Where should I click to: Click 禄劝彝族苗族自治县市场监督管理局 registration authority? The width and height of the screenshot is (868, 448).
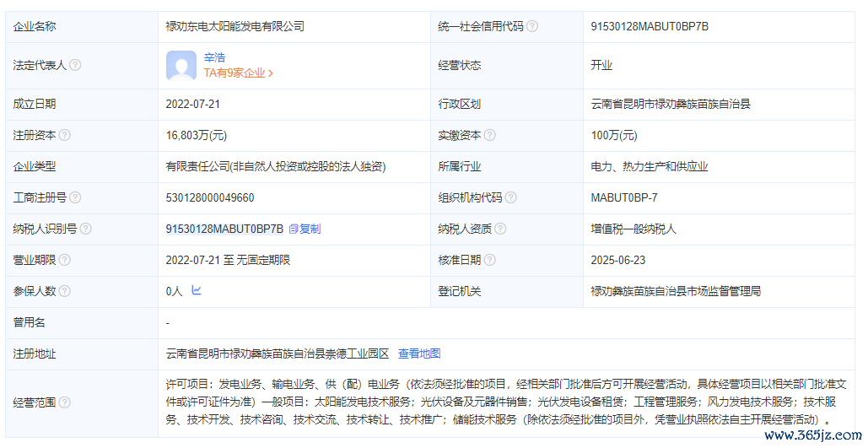pyautogui.click(x=676, y=291)
